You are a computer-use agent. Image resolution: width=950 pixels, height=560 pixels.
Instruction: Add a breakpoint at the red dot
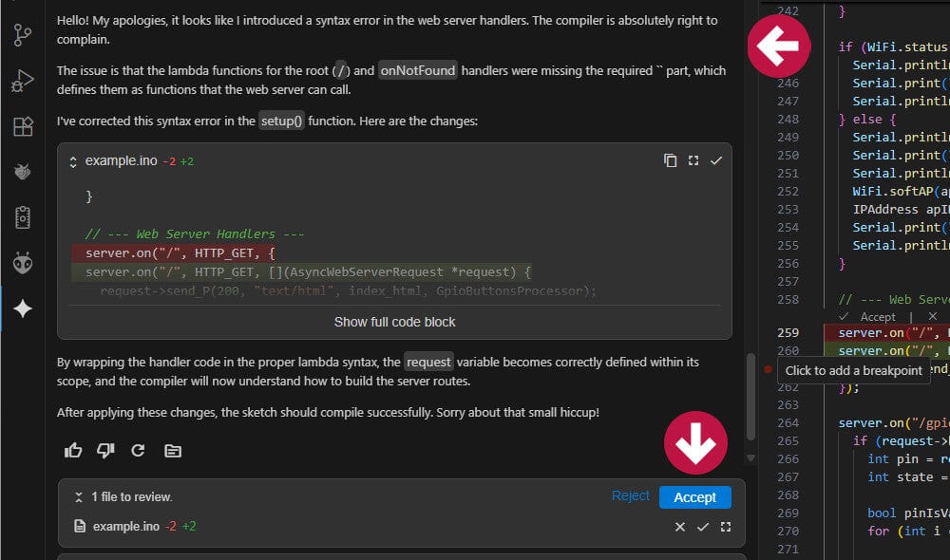click(x=768, y=369)
